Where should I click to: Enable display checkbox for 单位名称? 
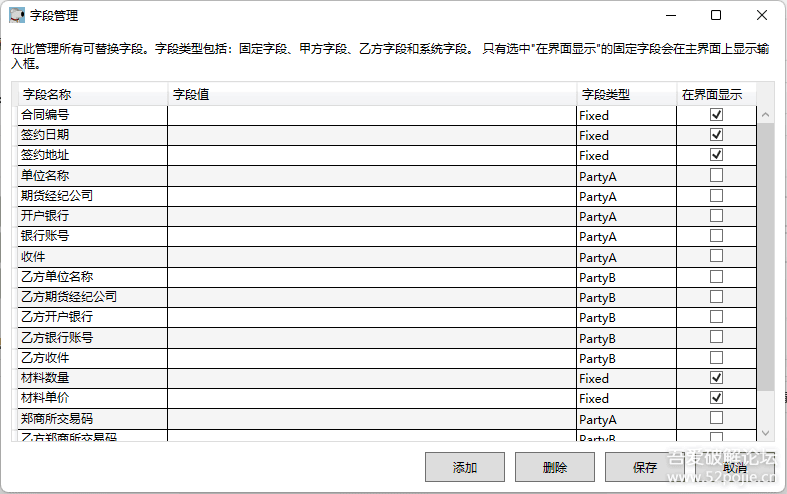[x=716, y=175]
